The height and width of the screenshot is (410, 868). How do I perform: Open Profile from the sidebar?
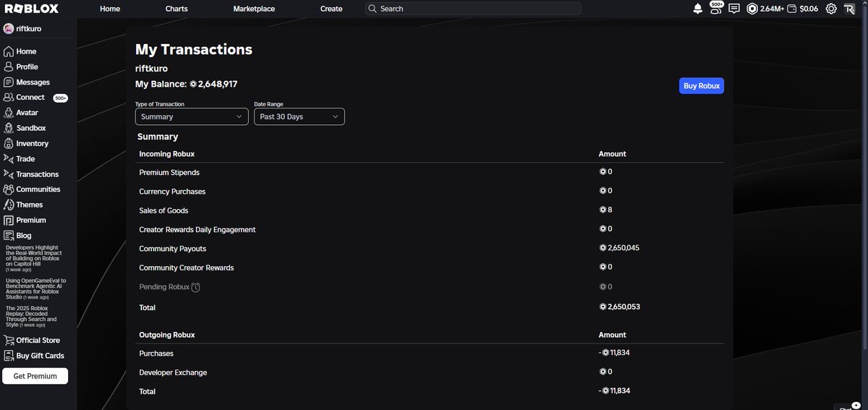21,67
